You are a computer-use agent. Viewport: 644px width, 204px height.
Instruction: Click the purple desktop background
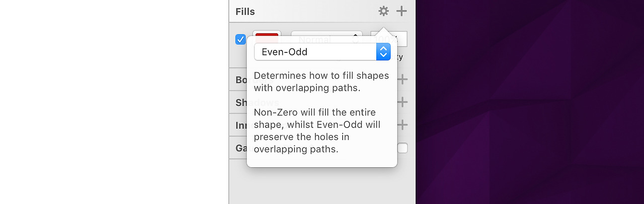(528, 101)
